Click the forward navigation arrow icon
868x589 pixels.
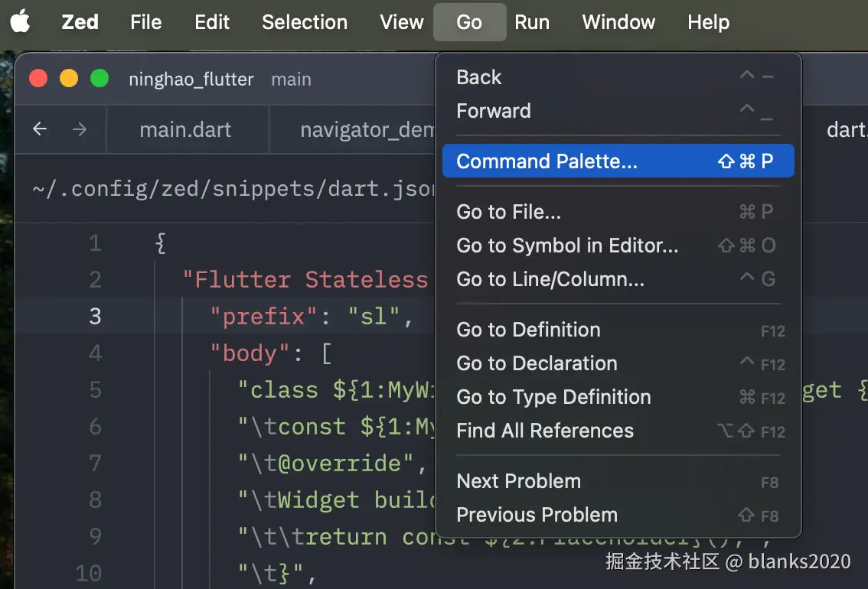[x=80, y=129]
